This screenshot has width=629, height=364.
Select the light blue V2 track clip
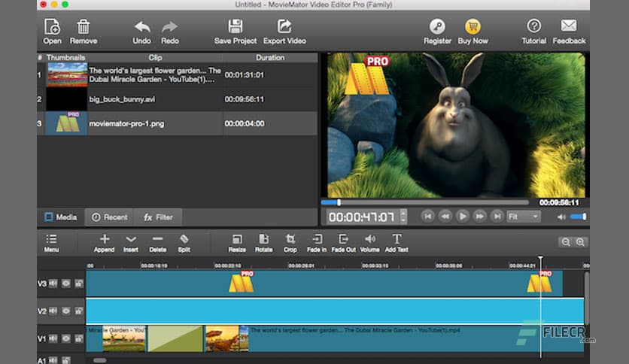335,311
